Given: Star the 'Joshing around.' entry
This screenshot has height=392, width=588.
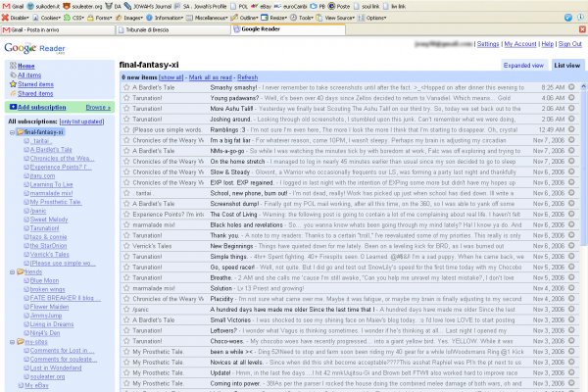Looking at the screenshot, I should [x=126, y=119].
